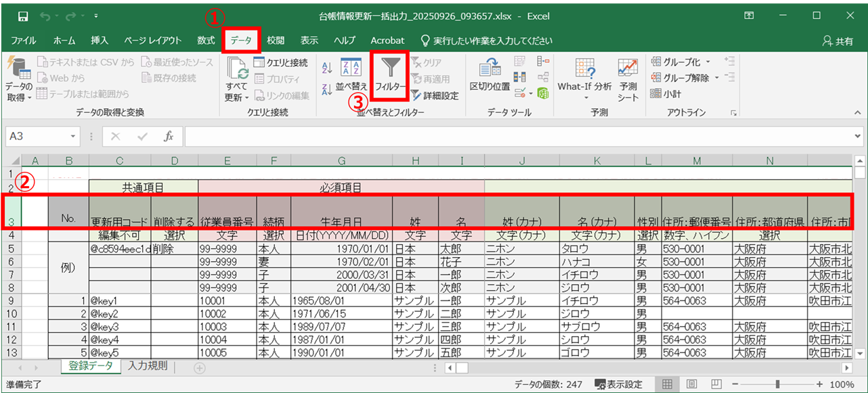This screenshot has height=393, width=868.
Task: Click the Queries & Connections (クエリと接続) icon
Action: coord(259,62)
